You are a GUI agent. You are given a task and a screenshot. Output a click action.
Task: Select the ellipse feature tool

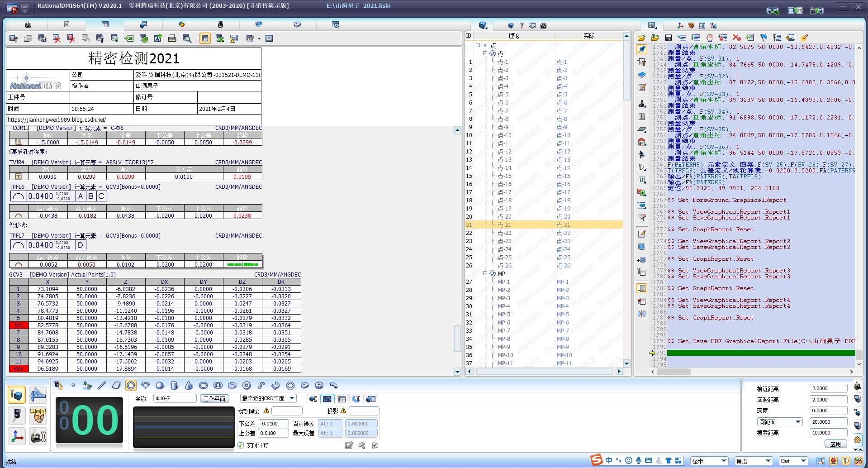203,386
